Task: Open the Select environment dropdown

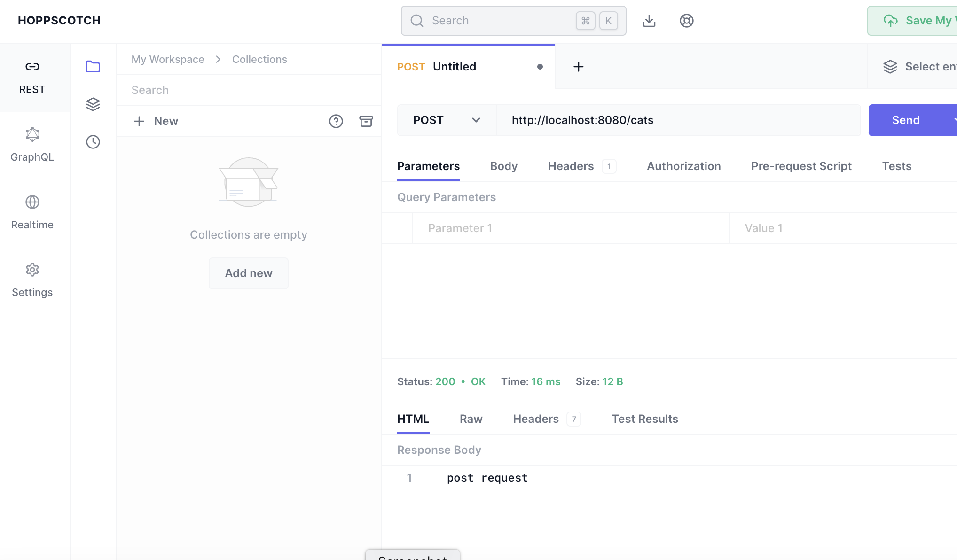Action: click(919, 67)
